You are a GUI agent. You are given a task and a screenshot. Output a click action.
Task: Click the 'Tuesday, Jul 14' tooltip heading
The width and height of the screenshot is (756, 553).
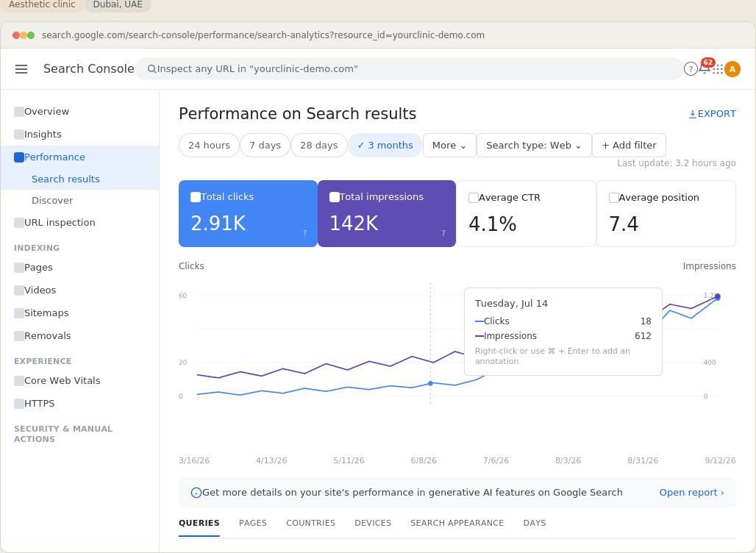pos(511,303)
